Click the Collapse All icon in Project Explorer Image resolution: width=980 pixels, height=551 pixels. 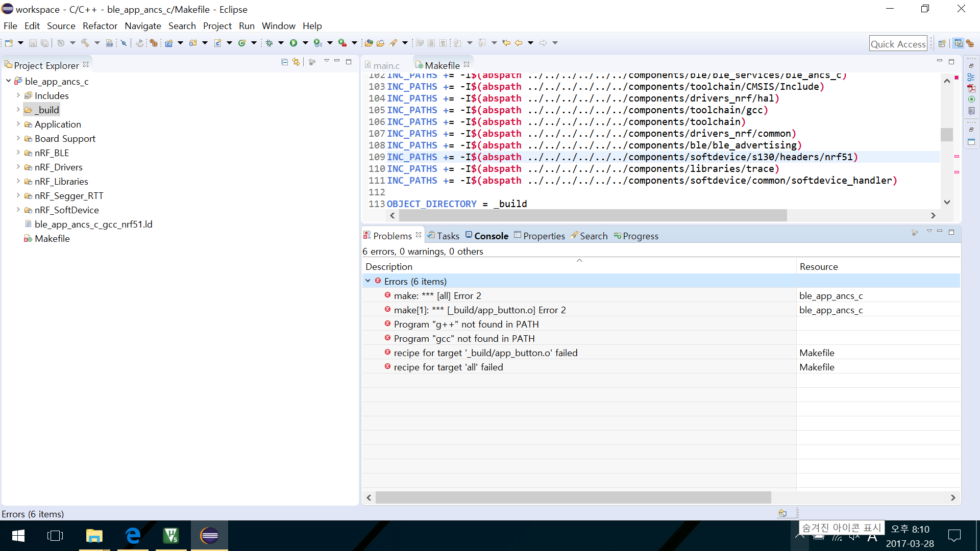coord(285,62)
